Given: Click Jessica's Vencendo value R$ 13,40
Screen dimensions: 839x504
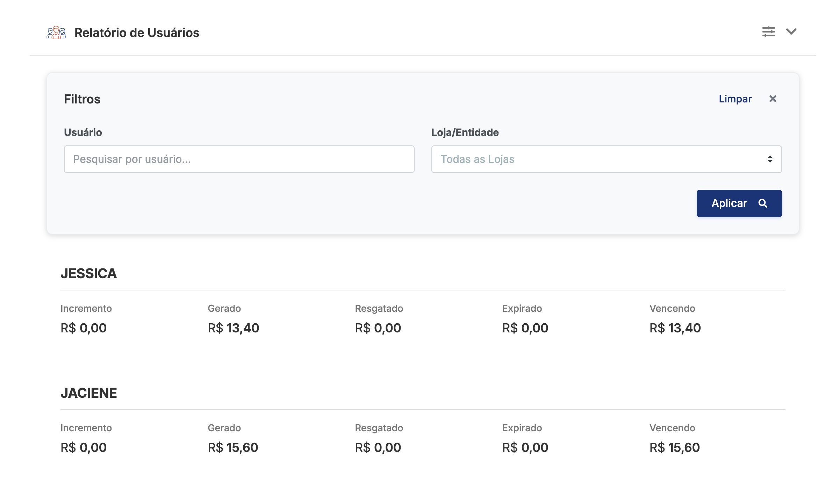Looking at the screenshot, I should point(675,328).
